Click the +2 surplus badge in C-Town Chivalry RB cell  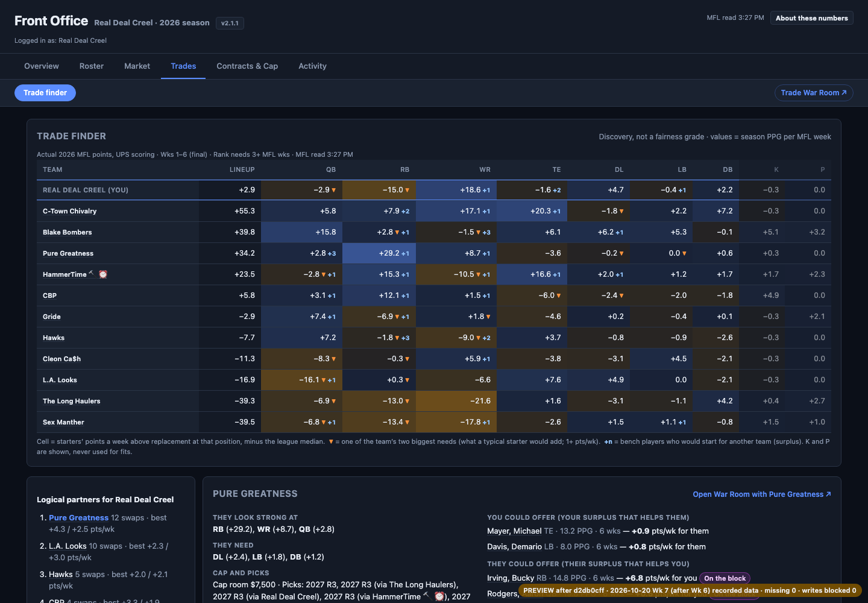pyautogui.click(x=405, y=212)
